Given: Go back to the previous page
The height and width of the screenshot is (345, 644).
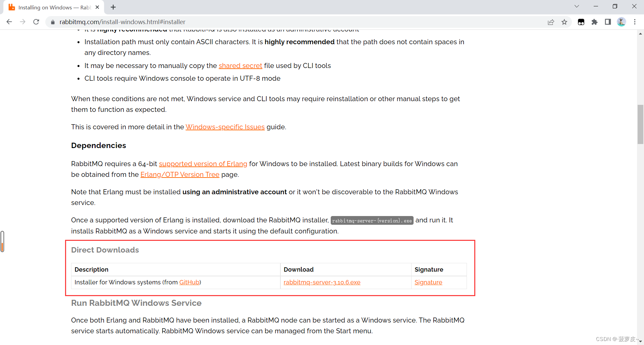Looking at the screenshot, I should point(9,22).
